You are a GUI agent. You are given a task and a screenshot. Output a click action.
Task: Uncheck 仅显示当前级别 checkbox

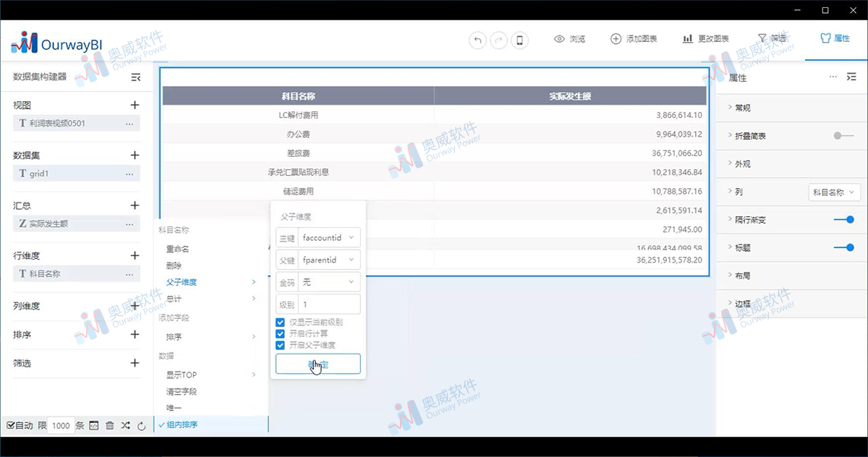(280, 322)
